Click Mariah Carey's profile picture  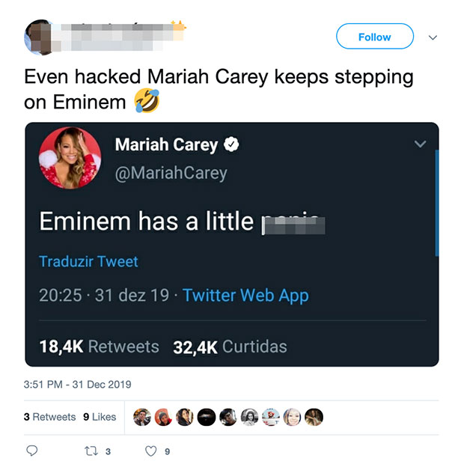coord(70,157)
